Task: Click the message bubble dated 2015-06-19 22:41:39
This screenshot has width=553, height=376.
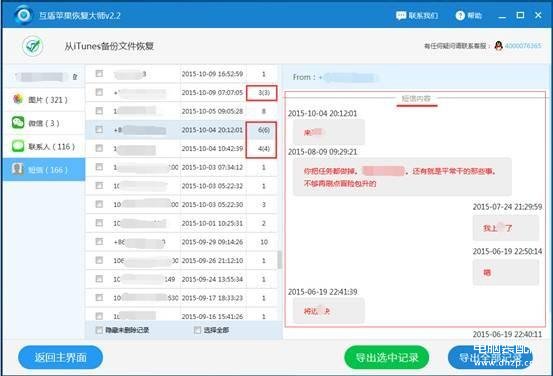Action: (x=329, y=311)
